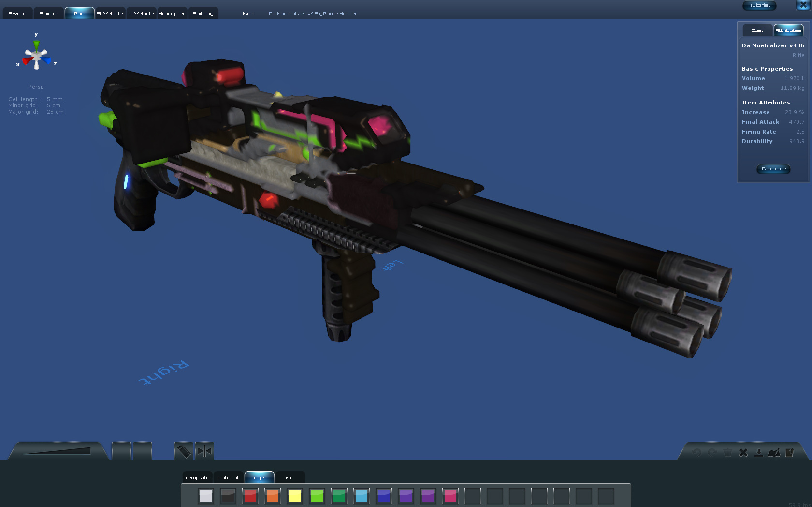Viewport: 812px width, 507px height.
Task: Pick the yellow dye swatch
Action: pos(295,496)
